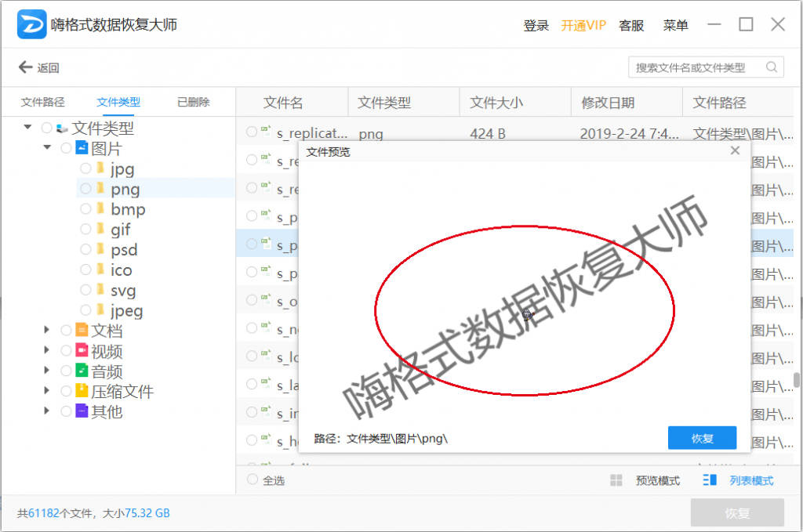Switch to the 文件路径 tab
The image size is (803, 532).
coord(42,102)
